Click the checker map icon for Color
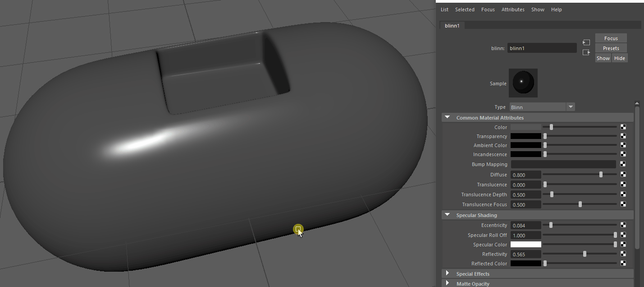Image resolution: width=644 pixels, height=287 pixels. [x=623, y=127]
